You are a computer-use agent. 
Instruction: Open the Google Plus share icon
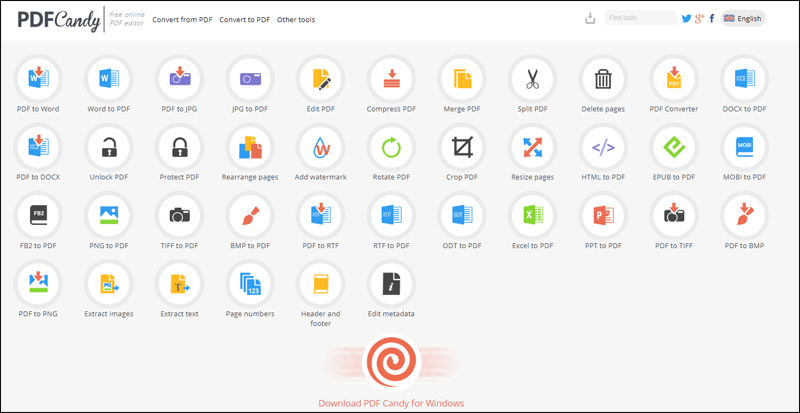(699, 18)
